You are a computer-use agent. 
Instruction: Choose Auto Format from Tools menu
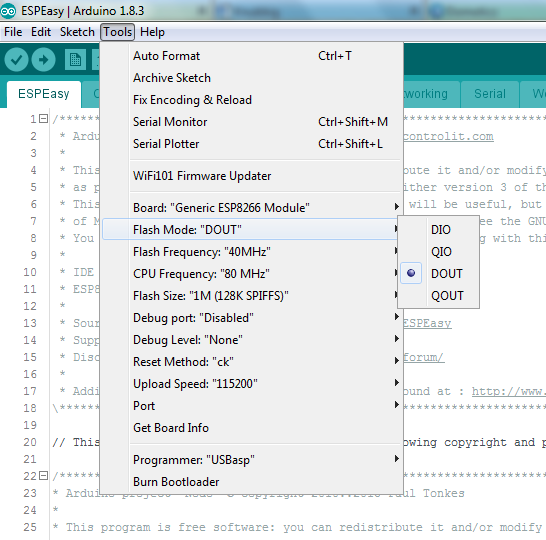(252, 56)
